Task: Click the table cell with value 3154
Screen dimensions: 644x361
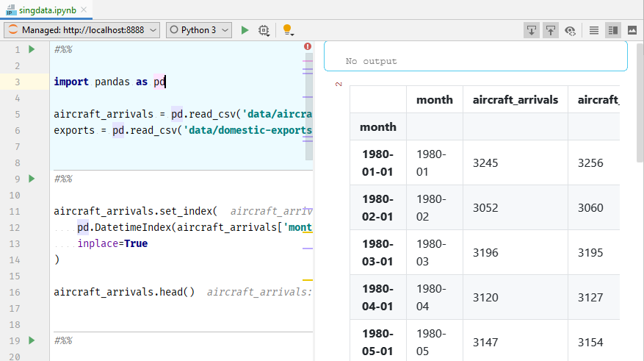Action: point(593,342)
